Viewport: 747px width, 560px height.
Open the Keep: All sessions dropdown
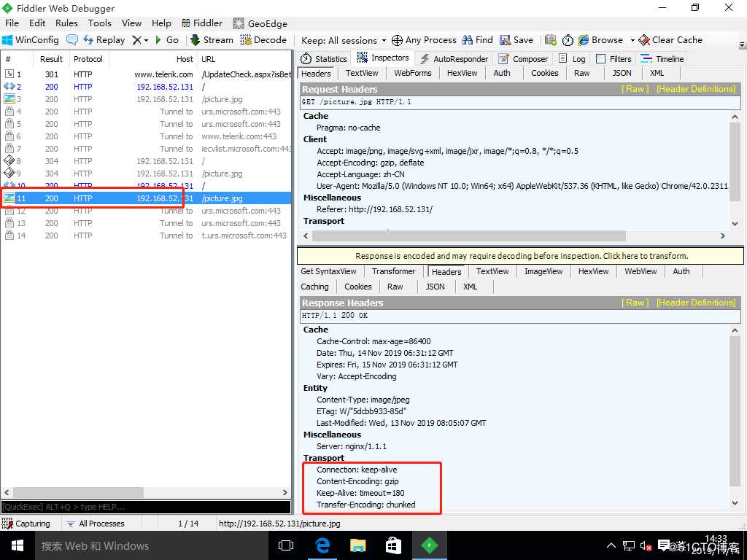coord(344,41)
